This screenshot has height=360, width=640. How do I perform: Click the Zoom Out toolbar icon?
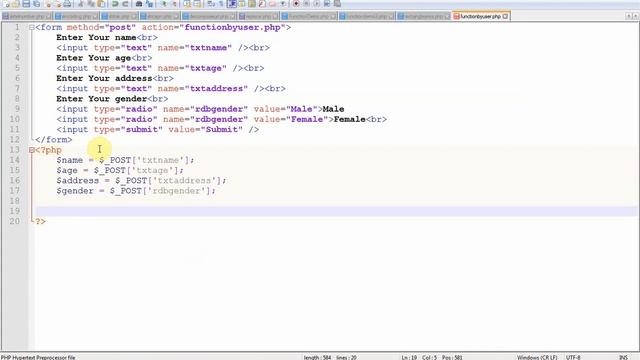pos(174,4)
